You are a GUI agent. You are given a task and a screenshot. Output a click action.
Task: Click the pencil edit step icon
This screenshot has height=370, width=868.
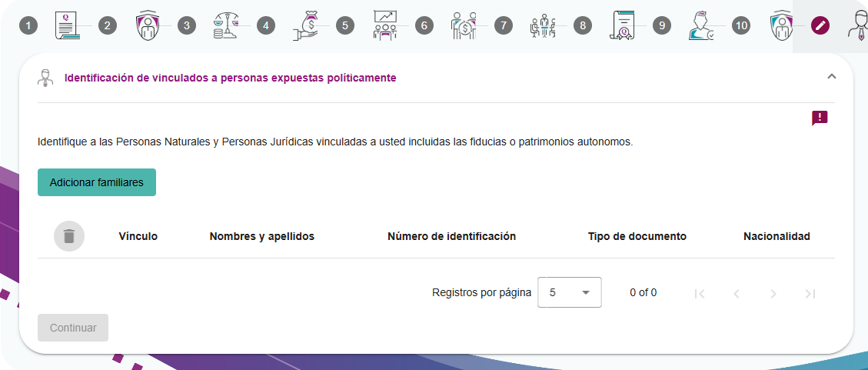point(820,25)
